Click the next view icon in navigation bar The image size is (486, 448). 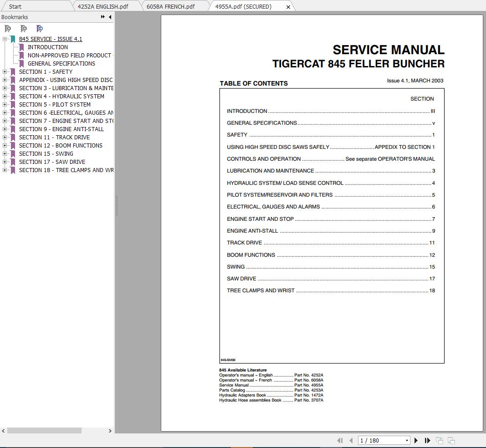pos(451,440)
